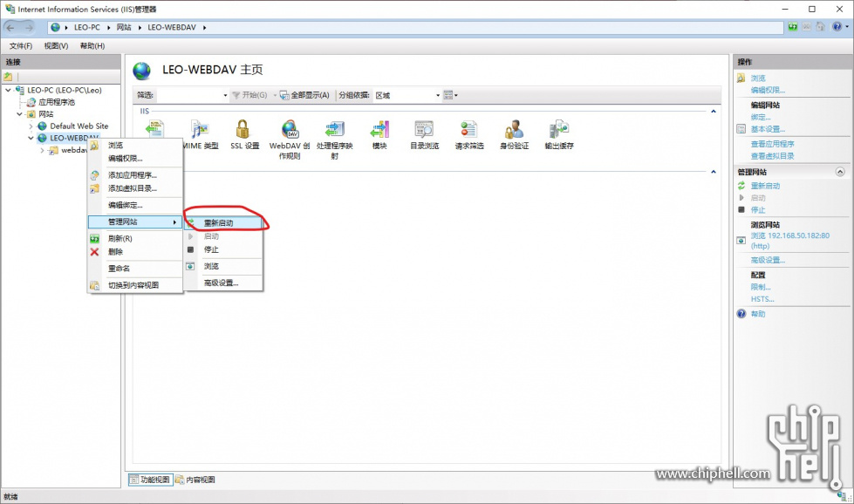Collapse the LEO-PC server tree node
854x504 pixels.
click(9, 90)
